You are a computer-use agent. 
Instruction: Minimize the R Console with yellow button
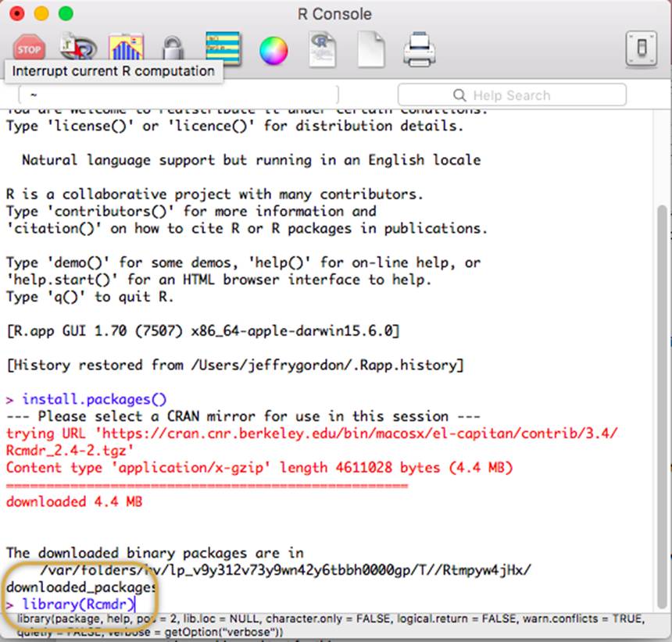coord(41,13)
